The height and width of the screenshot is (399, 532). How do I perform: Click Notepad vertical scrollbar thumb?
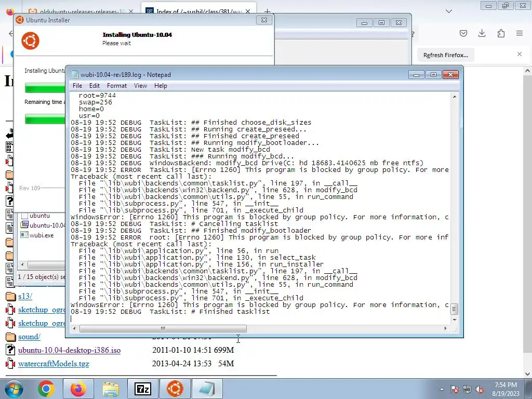point(454,309)
